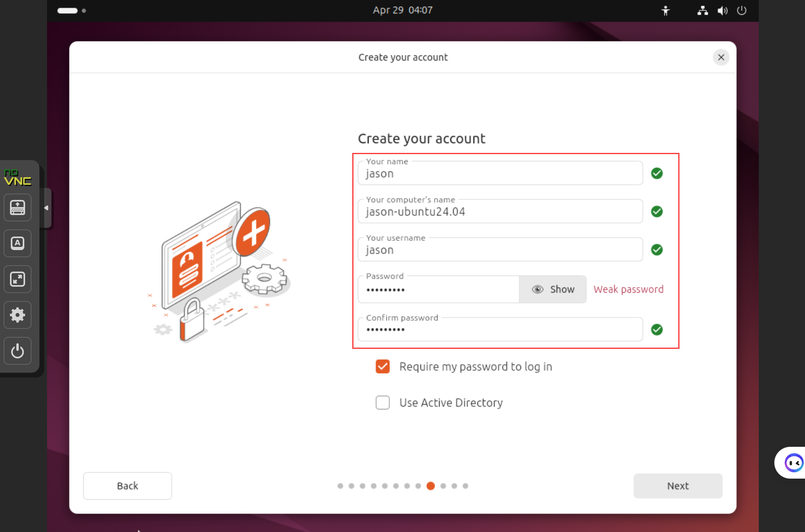
Task: Open the clock date menu
Action: (402, 10)
